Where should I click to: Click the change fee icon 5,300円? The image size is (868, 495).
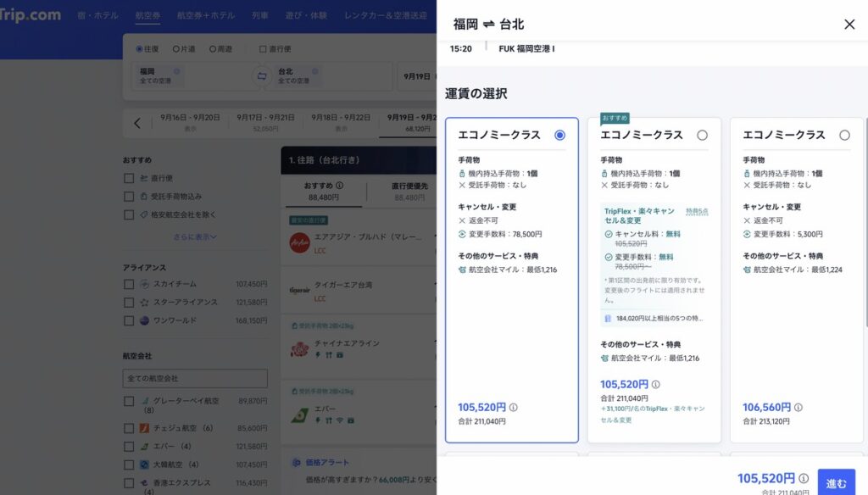pyautogui.click(x=747, y=234)
